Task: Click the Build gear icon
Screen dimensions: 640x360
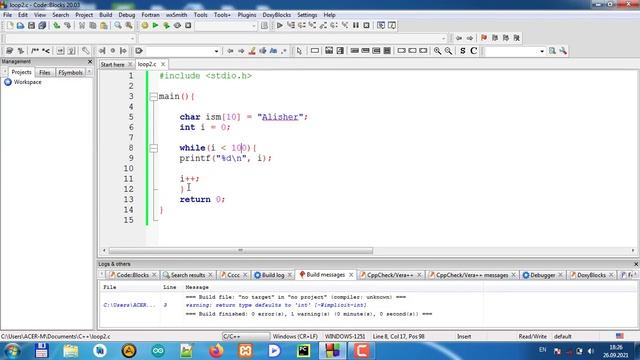Action: pyautogui.click(x=144, y=26)
